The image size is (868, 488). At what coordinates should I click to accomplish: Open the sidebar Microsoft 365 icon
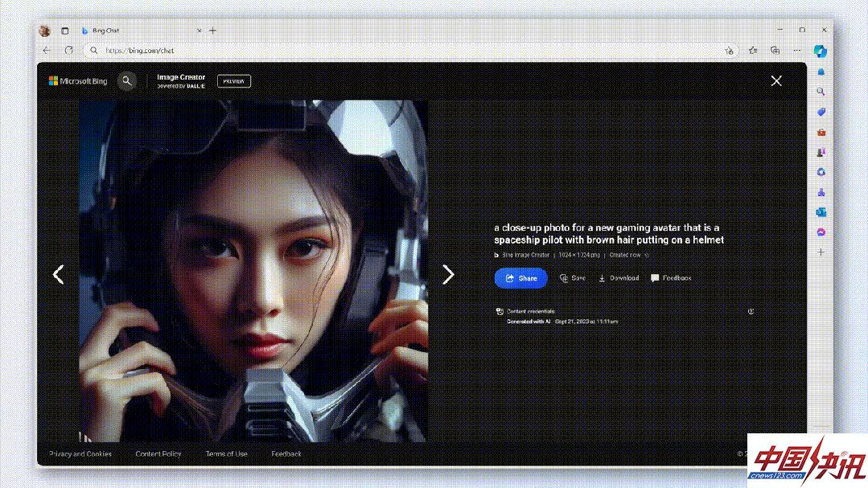point(821,172)
